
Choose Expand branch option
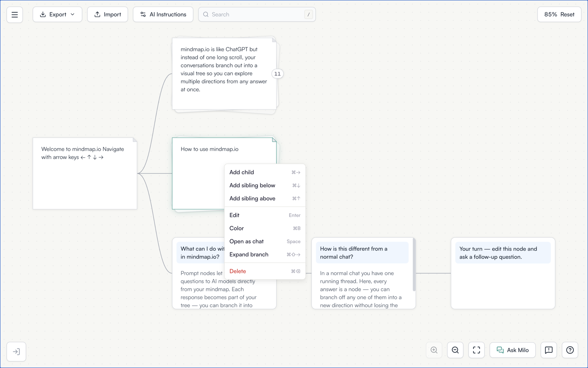[265, 255]
